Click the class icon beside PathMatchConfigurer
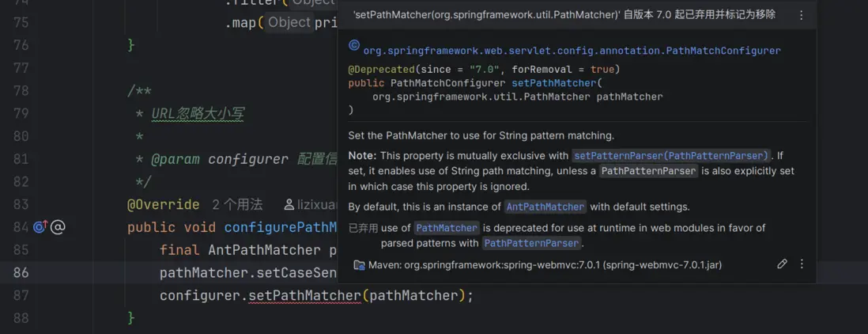 point(354,46)
